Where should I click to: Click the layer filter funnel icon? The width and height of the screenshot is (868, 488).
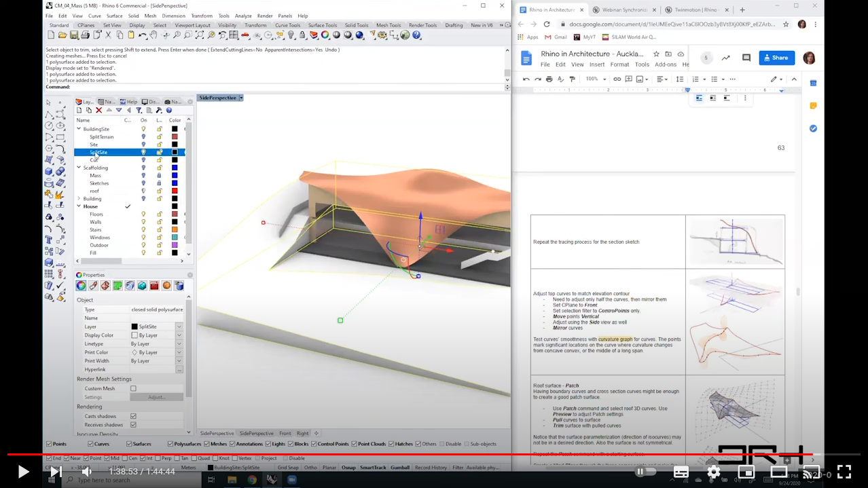pos(139,110)
